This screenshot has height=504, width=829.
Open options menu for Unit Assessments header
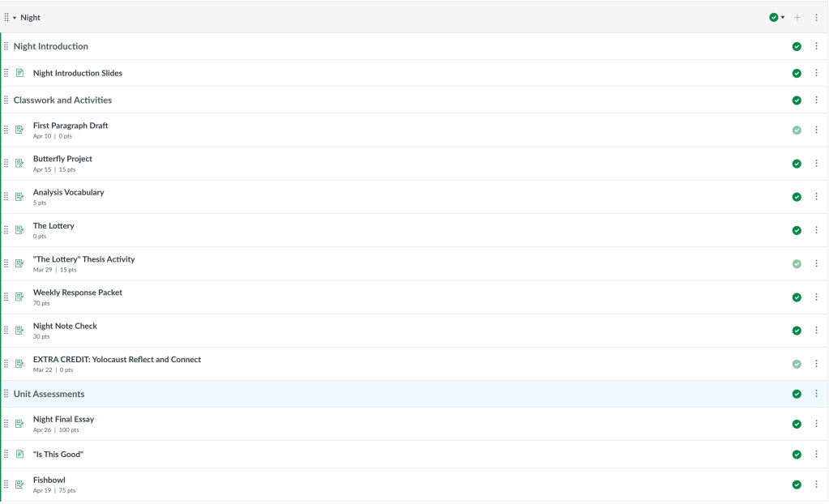coord(816,394)
